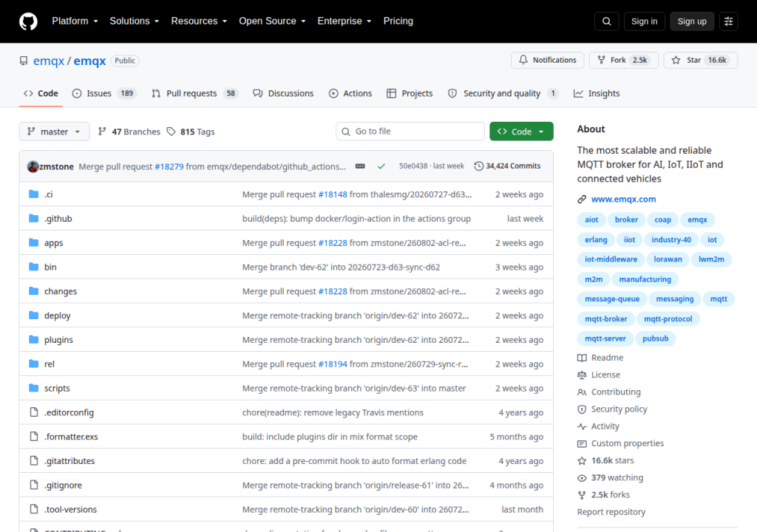Select the Code tab
The height and width of the screenshot is (532, 757).
[41, 93]
